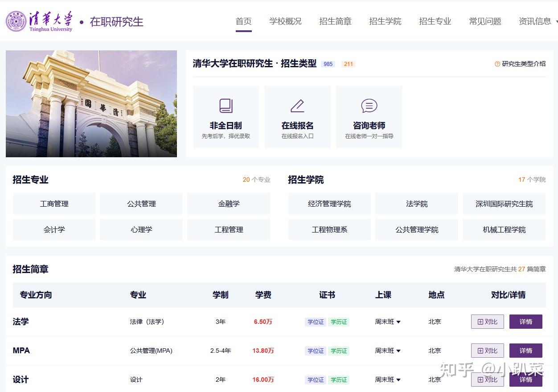Click 2.5-4年 duration cell

tap(221, 351)
